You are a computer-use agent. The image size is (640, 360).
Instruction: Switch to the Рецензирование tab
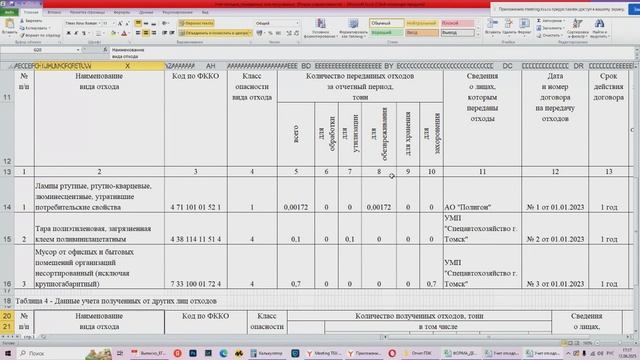pyautogui.click(x=177, y=12)
